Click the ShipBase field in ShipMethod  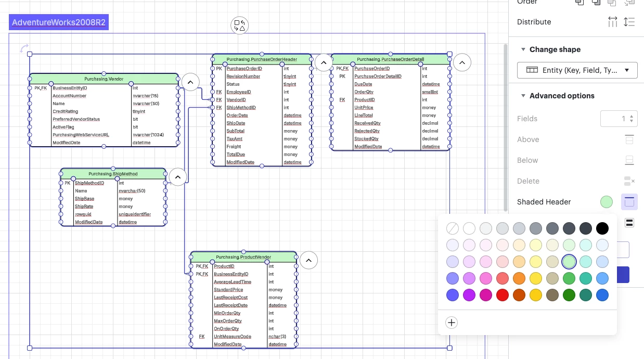[x=85, y=199]
